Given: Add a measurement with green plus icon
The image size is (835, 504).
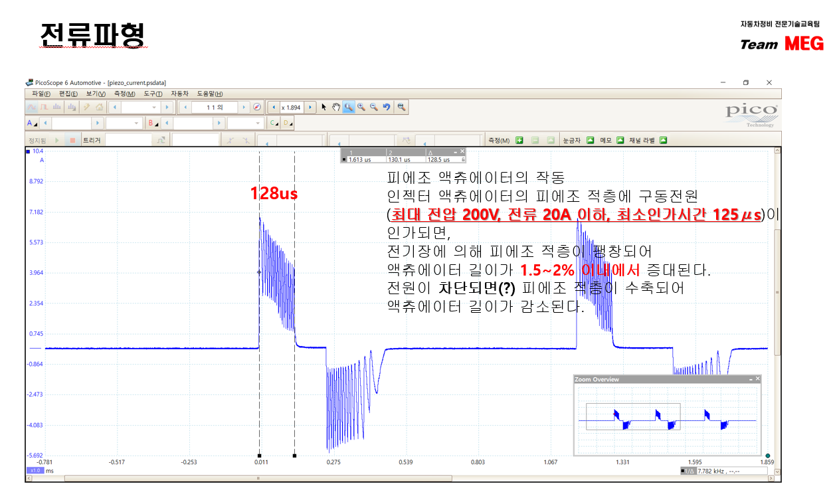Looking at the screenshot, I should tap(519, 140).
